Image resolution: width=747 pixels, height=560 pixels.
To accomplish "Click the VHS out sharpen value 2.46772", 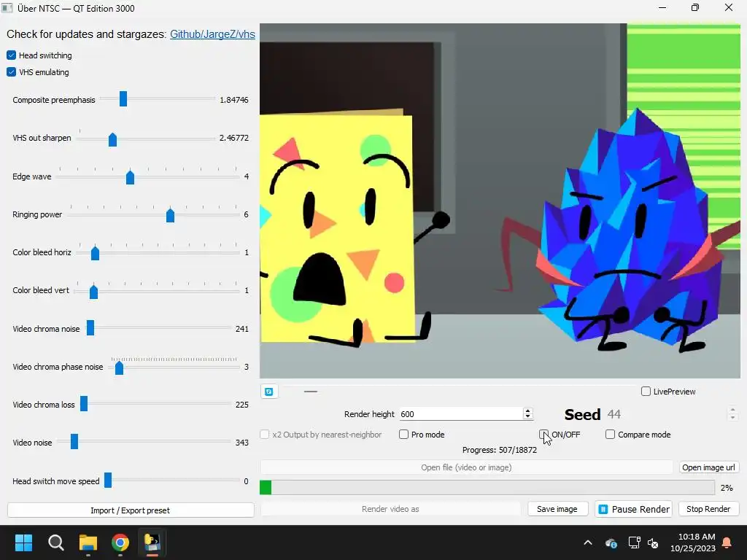I will 234,138.
